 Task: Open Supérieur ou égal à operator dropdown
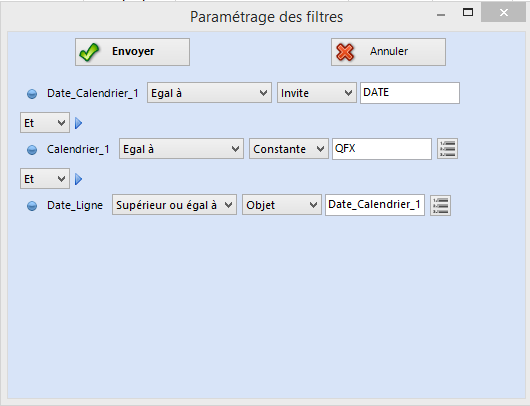tap(174, 205)
